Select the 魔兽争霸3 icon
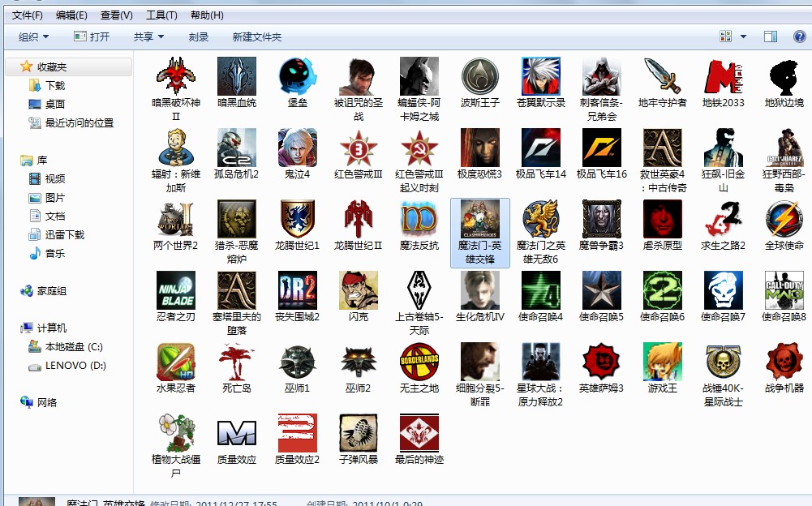This screenshot has height=506, width=812. [602, 219]
